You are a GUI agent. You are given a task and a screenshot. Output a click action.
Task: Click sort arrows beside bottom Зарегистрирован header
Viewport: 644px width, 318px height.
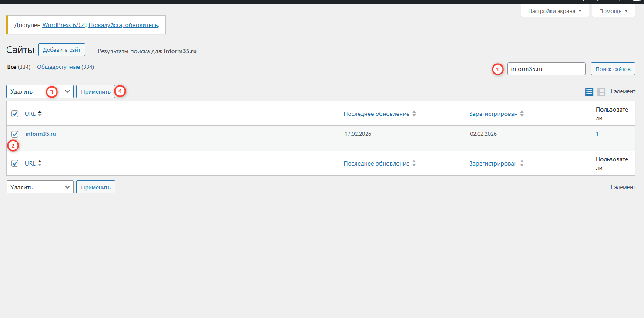coord(522,163)
